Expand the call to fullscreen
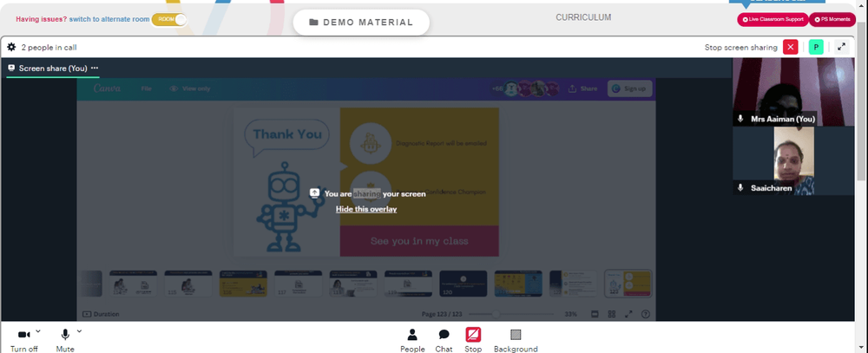This screenshot has width=868, height=353. point(841,48)
